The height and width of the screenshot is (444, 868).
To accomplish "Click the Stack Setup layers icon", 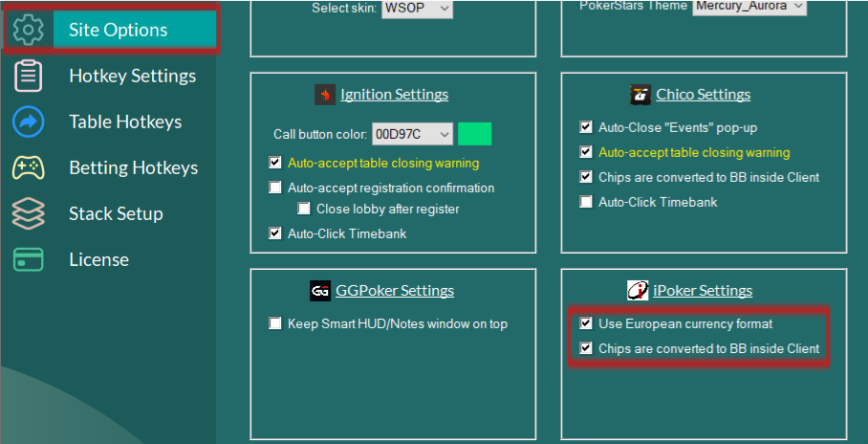I will (x=29, y=213).
